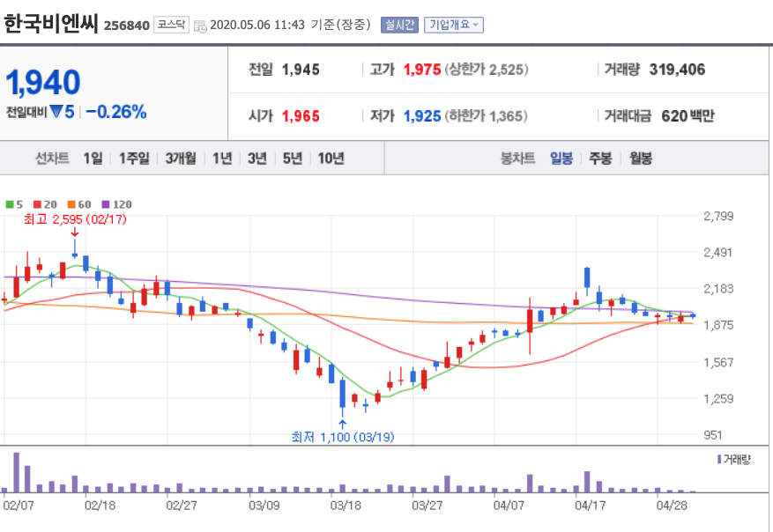Switch to the 월봉 monthly candle chart
Image resolution: width=773 pixels, height=532 pixels.
click(641, 159)
